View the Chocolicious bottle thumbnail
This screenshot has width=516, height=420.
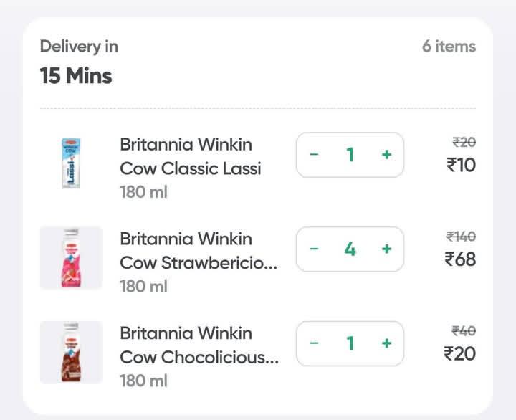pyautogui.click(x=71, y=352)
